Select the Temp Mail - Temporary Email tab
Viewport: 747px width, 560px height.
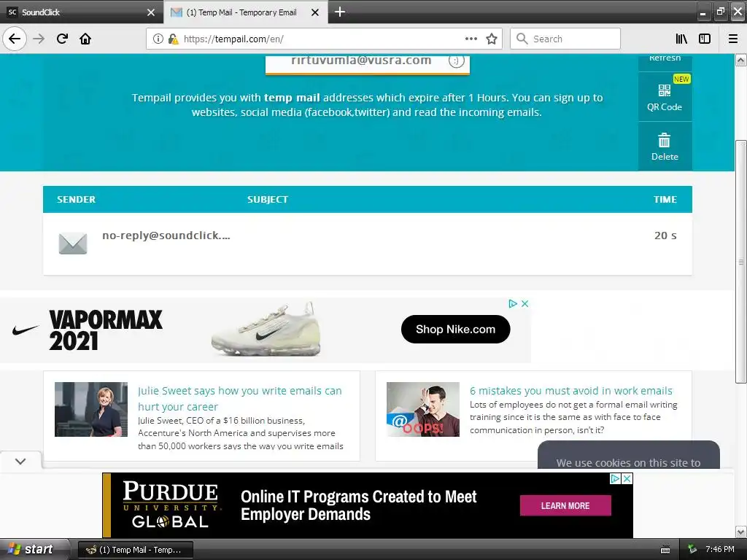tap(245, 12)
